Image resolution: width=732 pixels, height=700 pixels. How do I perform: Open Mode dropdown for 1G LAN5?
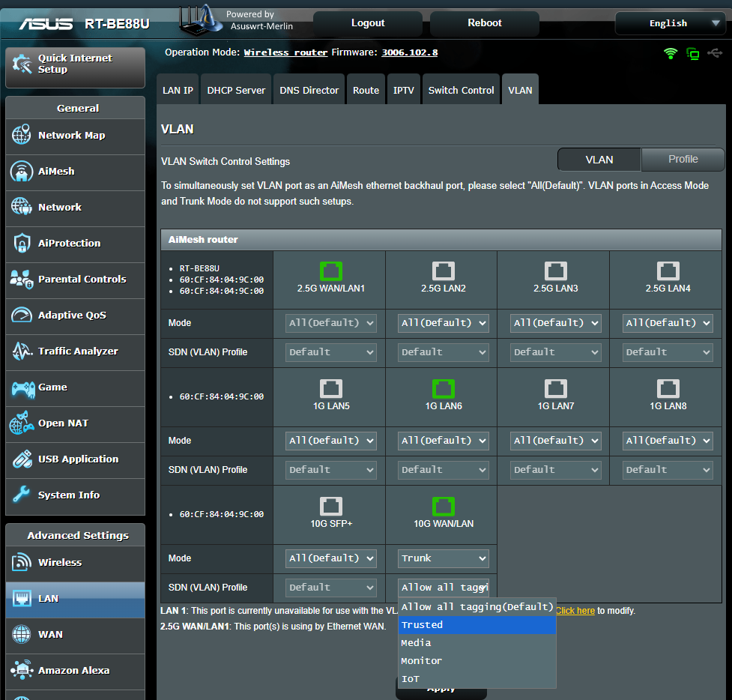pyautogui.click(x=331, y=441)
